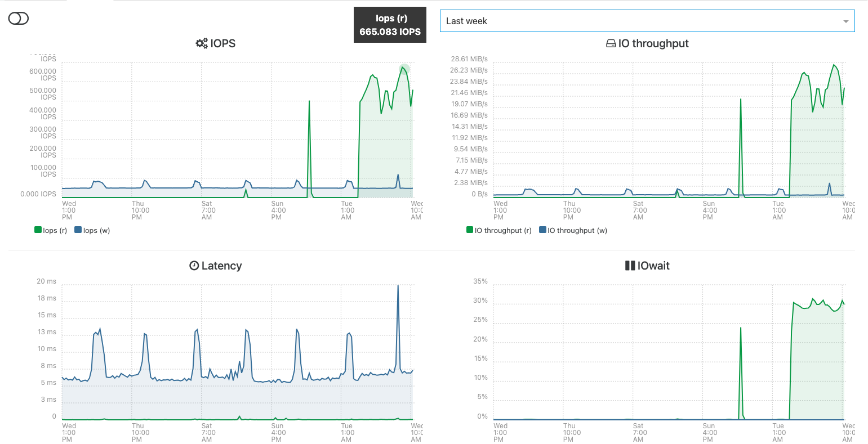Click the IOPS chart title text

(223, 43)
